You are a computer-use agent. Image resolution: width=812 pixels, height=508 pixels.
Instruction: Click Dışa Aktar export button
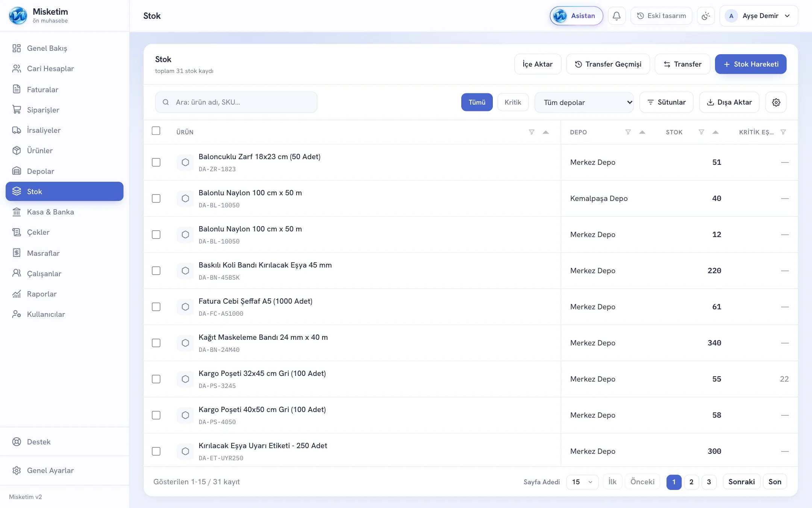click(729, 102)
